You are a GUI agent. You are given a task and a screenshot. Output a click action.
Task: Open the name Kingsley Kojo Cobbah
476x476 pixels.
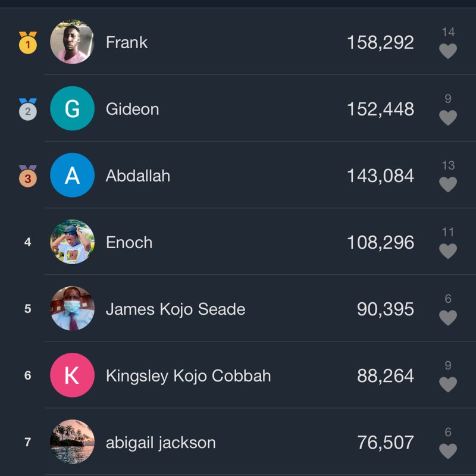pos(188,376)
